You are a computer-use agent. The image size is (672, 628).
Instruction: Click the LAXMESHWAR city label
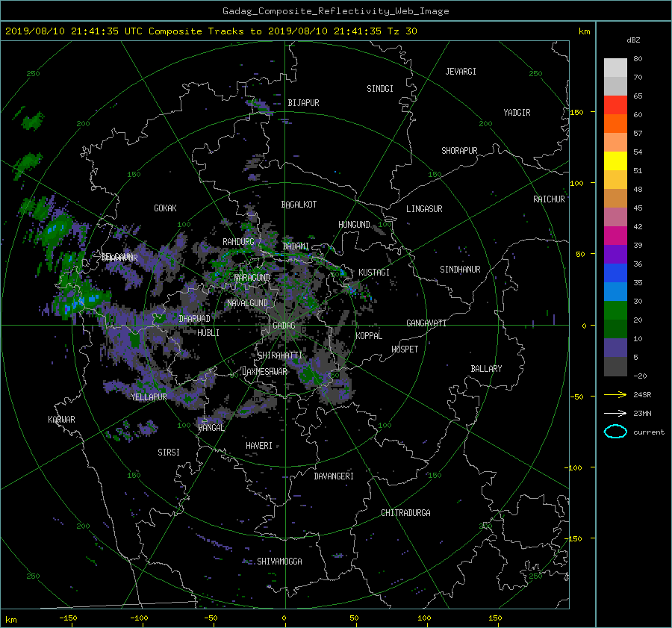pyautogui.click(x=264, y=372)
